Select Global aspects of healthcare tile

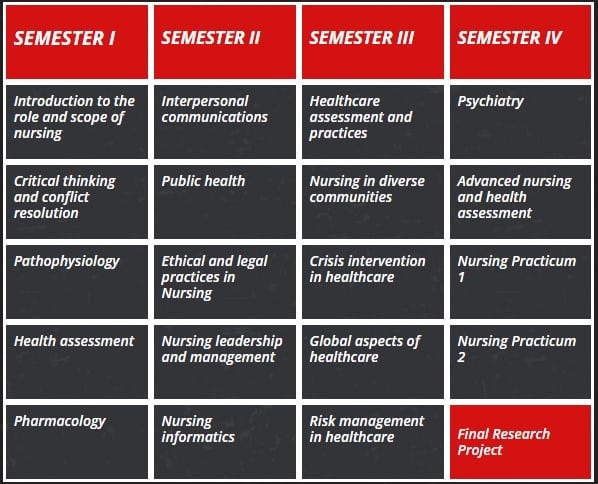[x=373, y=362]
